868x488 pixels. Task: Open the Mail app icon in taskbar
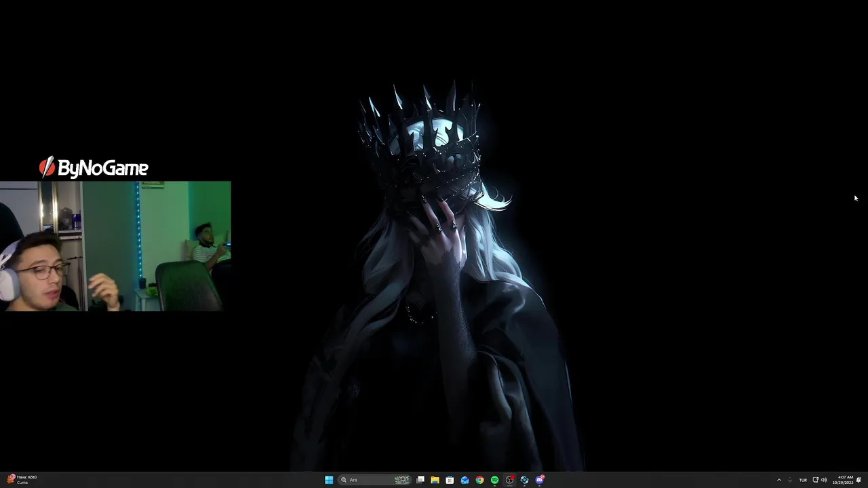(465, 480)
